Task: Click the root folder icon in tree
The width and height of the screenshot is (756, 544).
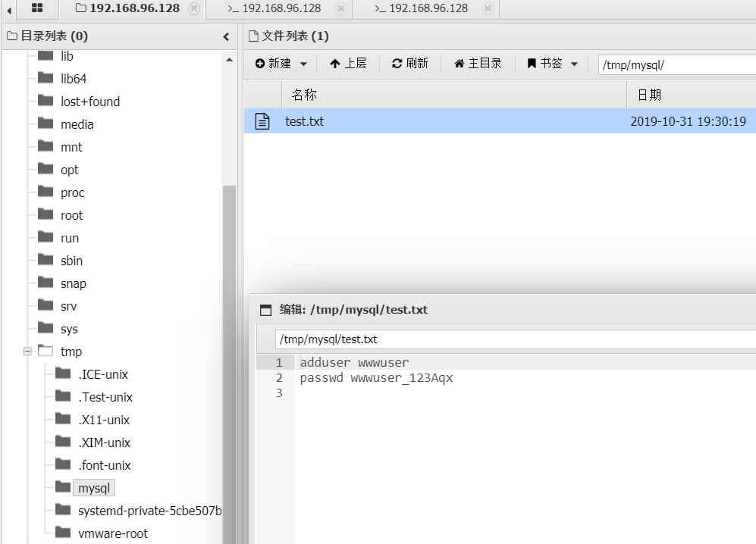Action: pos(45,214)
